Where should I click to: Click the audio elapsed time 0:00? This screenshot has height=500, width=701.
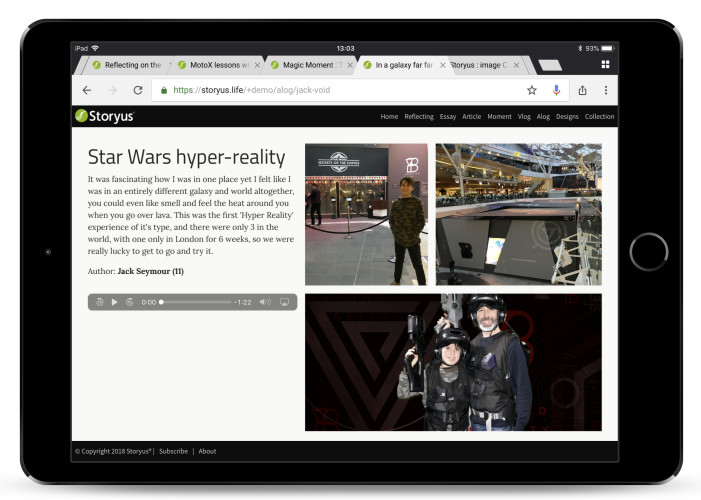pos(148,302)
